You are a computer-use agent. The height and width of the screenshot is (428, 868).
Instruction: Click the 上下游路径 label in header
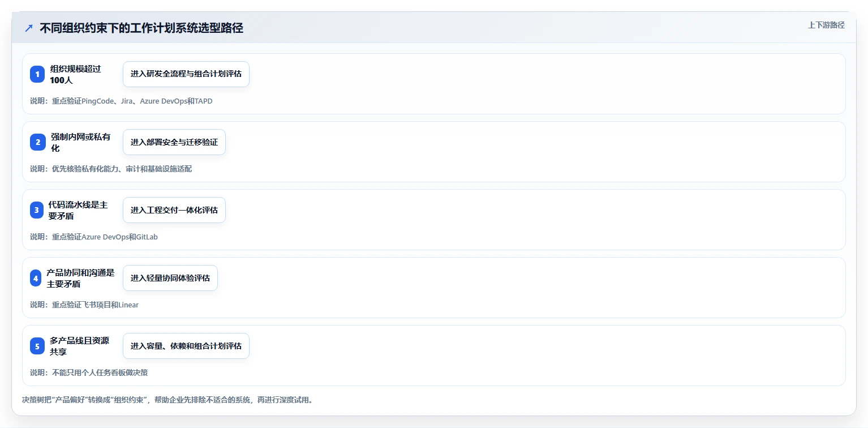826,25
